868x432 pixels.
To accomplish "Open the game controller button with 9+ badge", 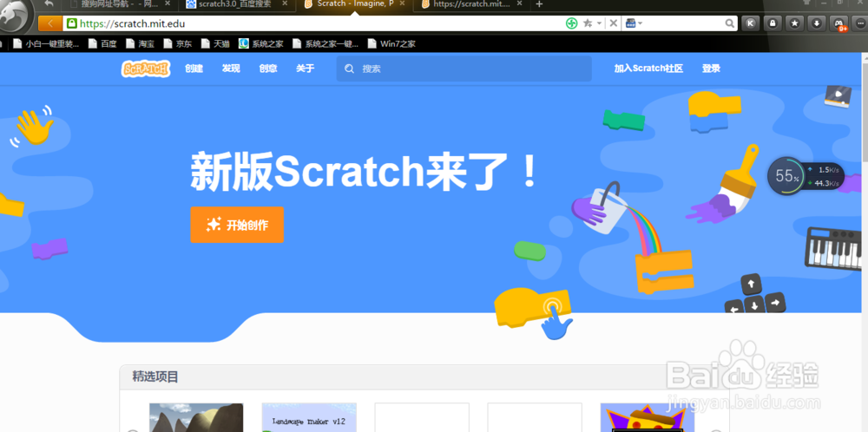I will [x=838, y=23].
